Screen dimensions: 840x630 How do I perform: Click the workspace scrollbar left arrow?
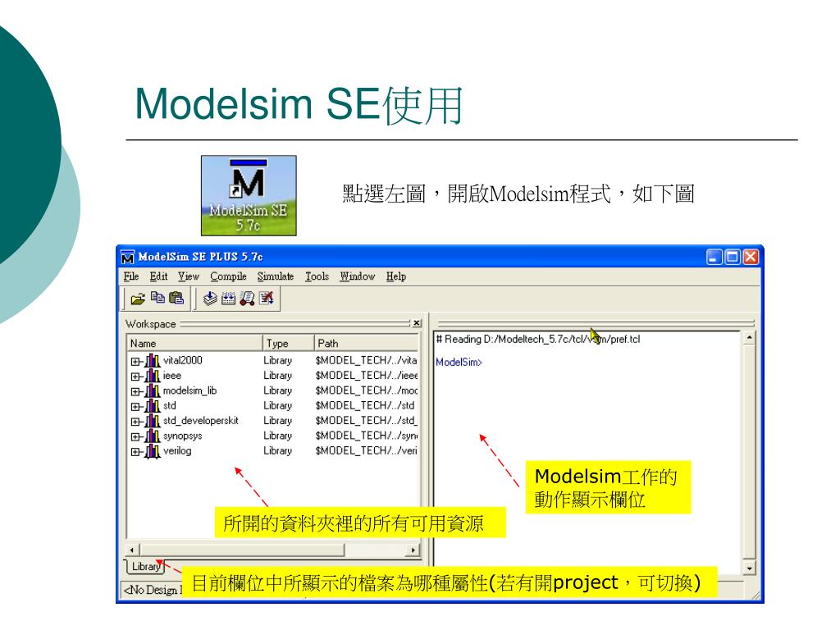tap(132, 550)
